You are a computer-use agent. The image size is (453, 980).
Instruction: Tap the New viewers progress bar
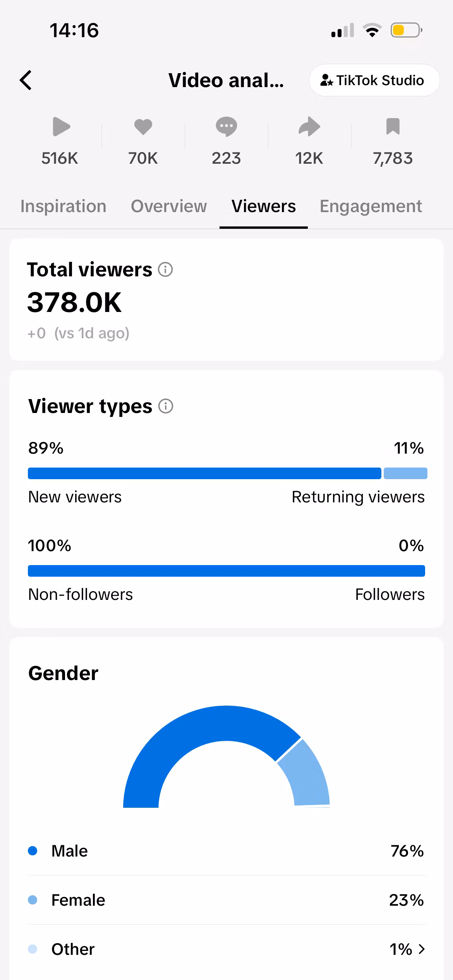(x=204, y=473)
